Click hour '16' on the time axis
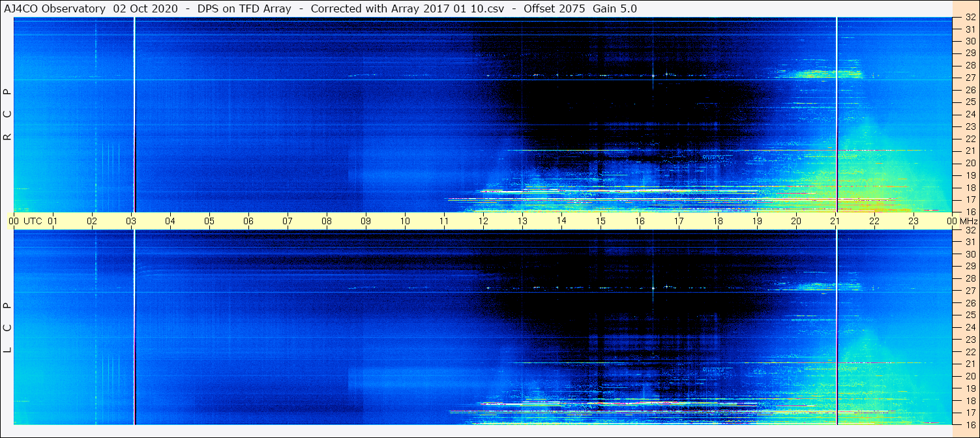This screenshot has height=438, width=980. 640,221
